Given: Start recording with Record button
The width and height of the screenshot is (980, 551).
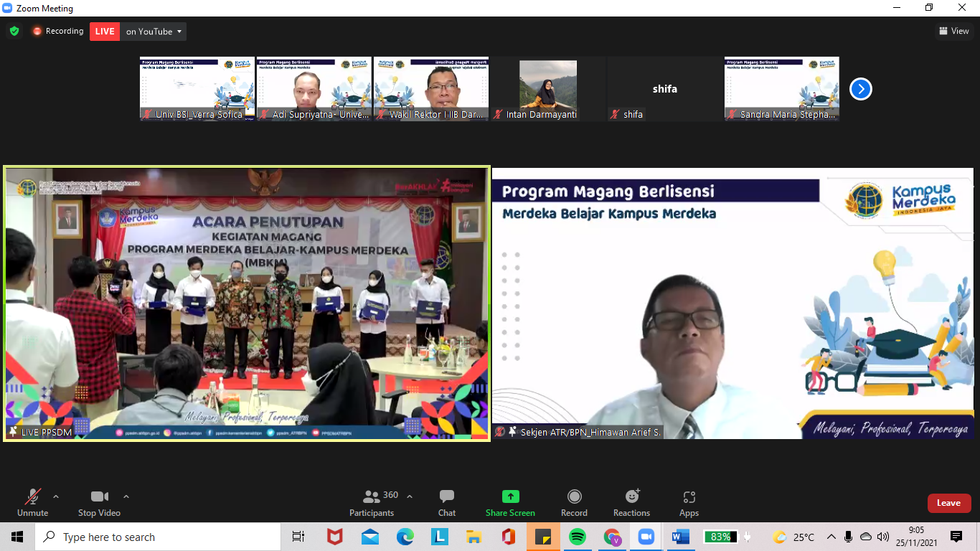Looking at the screenshot, I should point(574,503).
